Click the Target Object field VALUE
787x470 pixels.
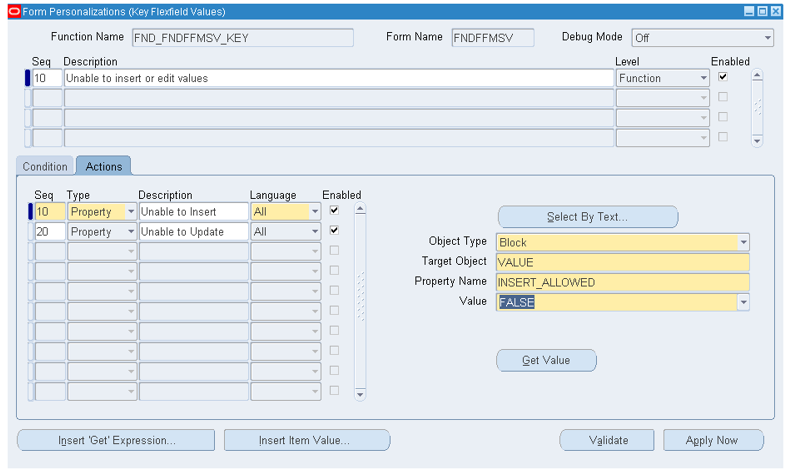[x=623, y=263]
